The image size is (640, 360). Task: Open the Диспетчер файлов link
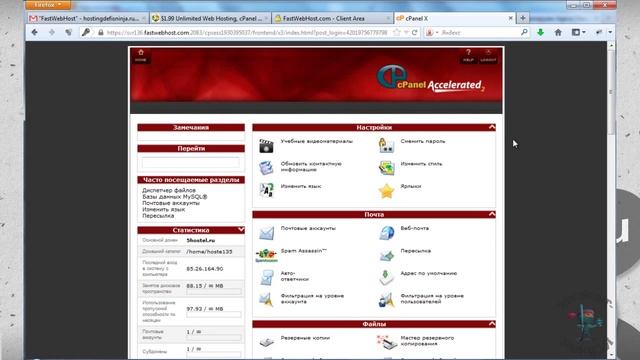[x=169, y=190]
